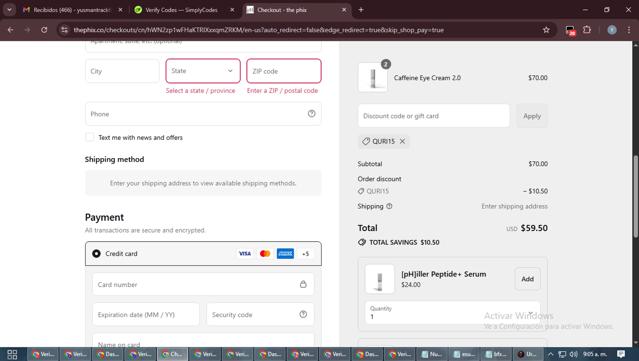
Task: Click the page vertical scrollbar thumb
Action: [636, 196]
